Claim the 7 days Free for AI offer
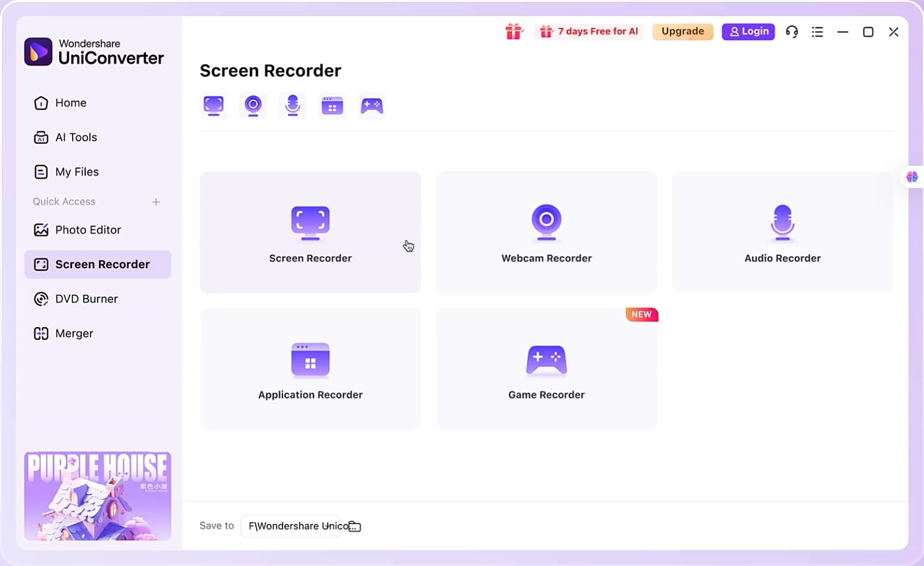Screen dimensions: 924x566 (589, 32)
